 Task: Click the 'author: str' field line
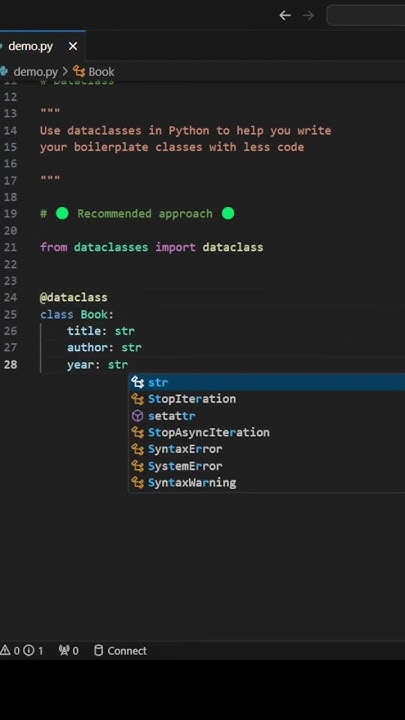point(104,348)
